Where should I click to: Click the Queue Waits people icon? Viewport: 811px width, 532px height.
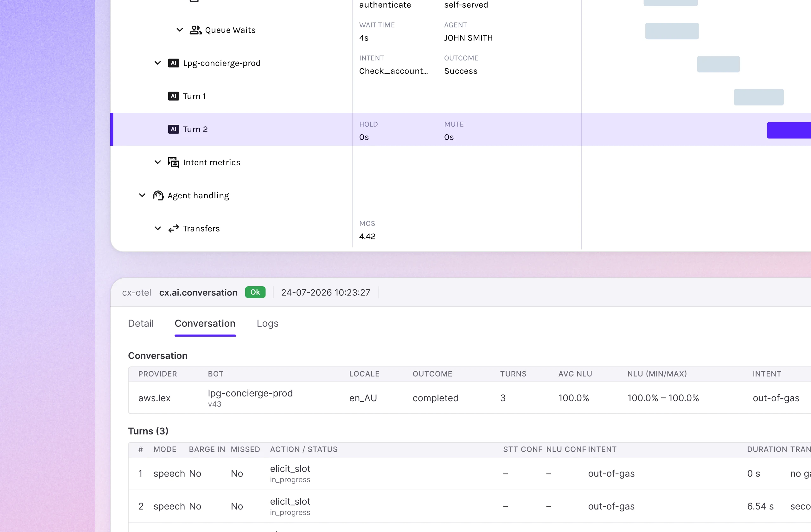pos(195,30)
